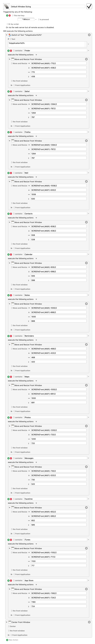Click the width field showing 1100
95x644 pixels.
point(59,561)
